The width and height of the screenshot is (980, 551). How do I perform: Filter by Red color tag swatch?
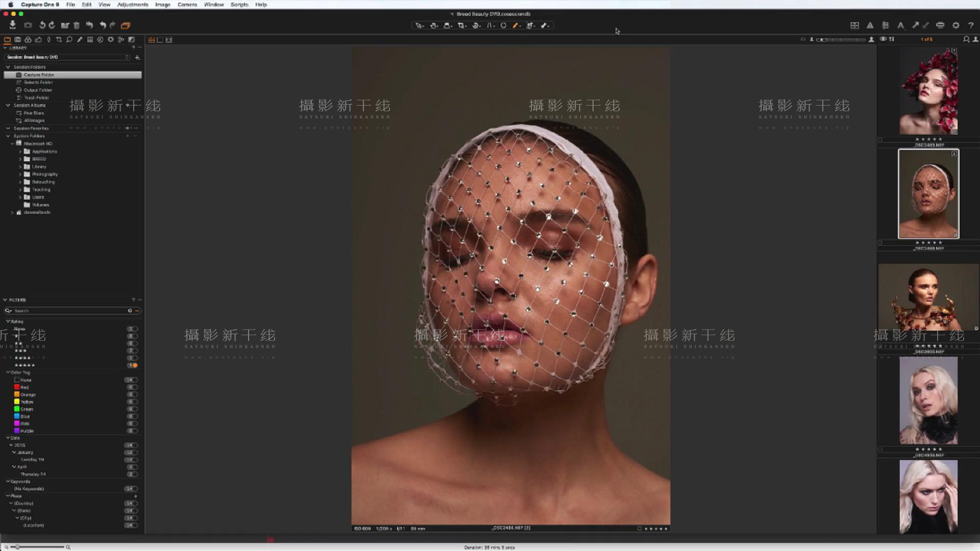coord(17,387)
